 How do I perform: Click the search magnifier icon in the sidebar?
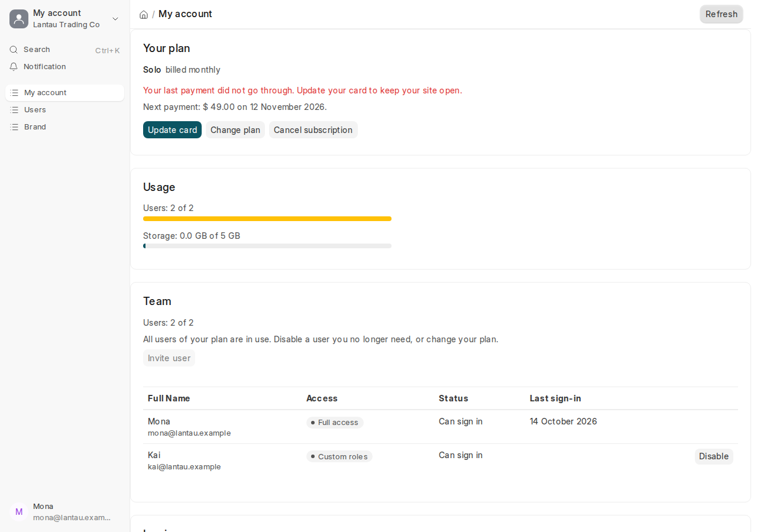pyautogui.click(x=14, y=50)
